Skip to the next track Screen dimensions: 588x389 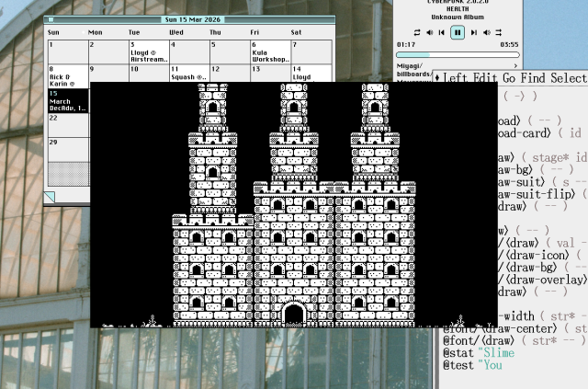pyautogui.click(x=474, y=33)
